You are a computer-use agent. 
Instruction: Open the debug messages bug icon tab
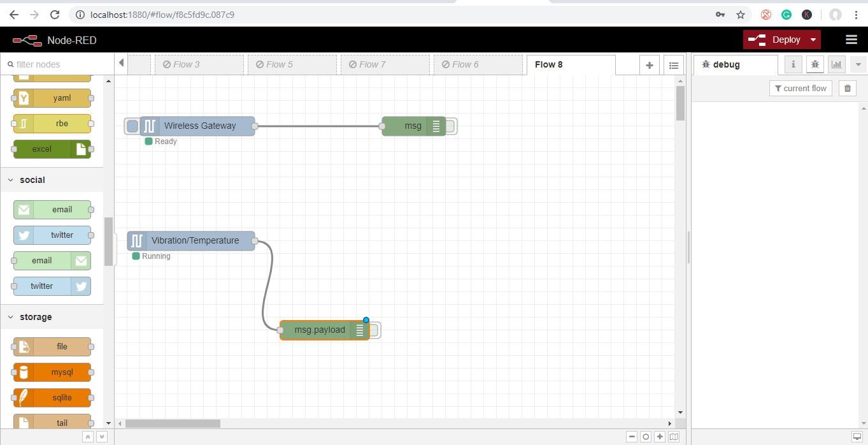pos(815,64)
